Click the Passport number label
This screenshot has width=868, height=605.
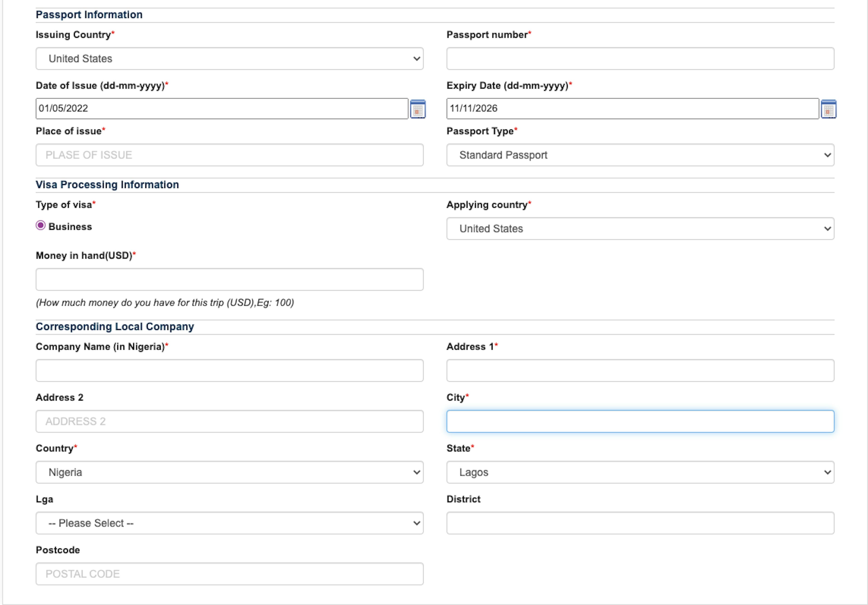tap(488, 35)
